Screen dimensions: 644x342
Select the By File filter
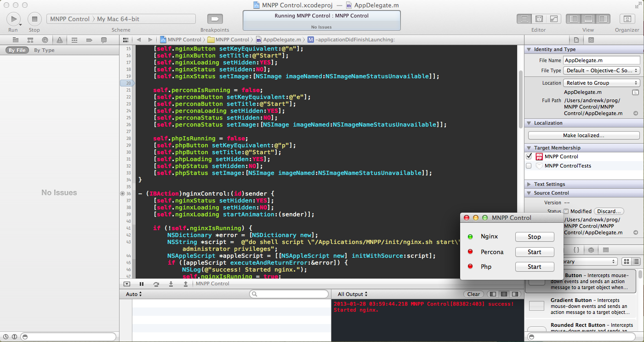click(17, 50)
